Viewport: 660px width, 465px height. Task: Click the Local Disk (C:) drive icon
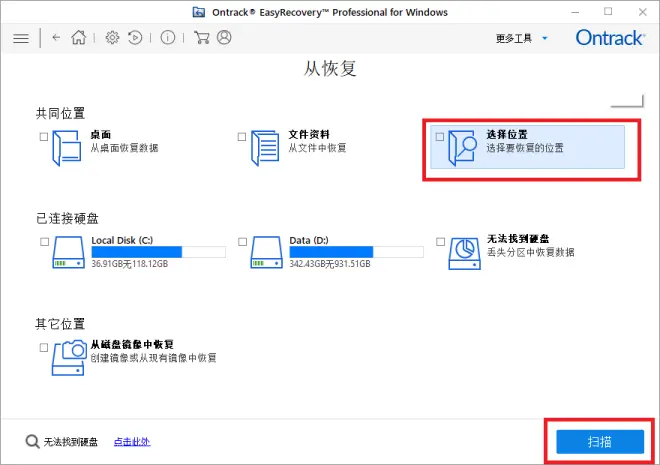[68, 252]
